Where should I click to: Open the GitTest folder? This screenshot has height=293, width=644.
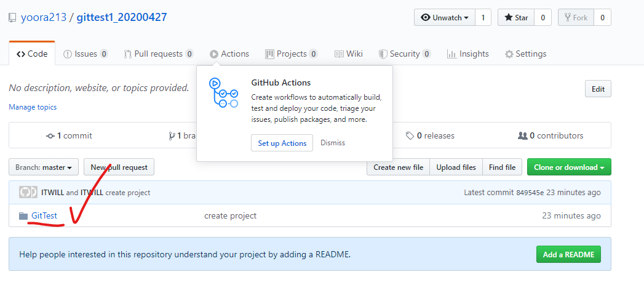click(x=44, y=215)
